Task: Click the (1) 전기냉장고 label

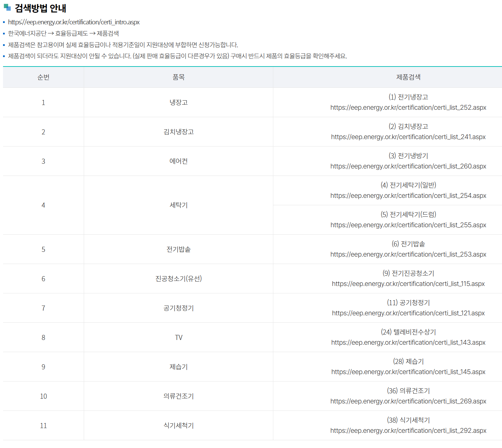Action: 408,97
